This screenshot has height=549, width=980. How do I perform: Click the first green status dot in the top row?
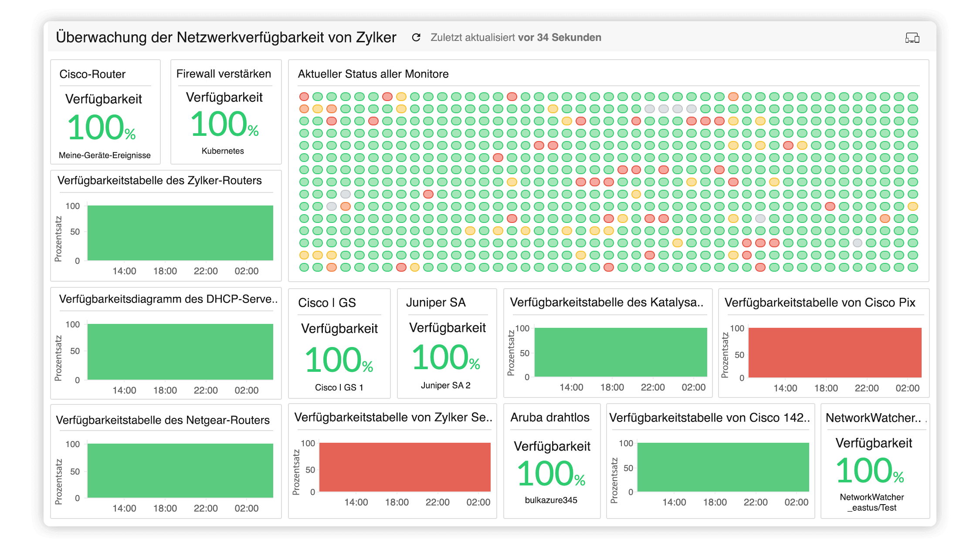(x=318, y=97)
